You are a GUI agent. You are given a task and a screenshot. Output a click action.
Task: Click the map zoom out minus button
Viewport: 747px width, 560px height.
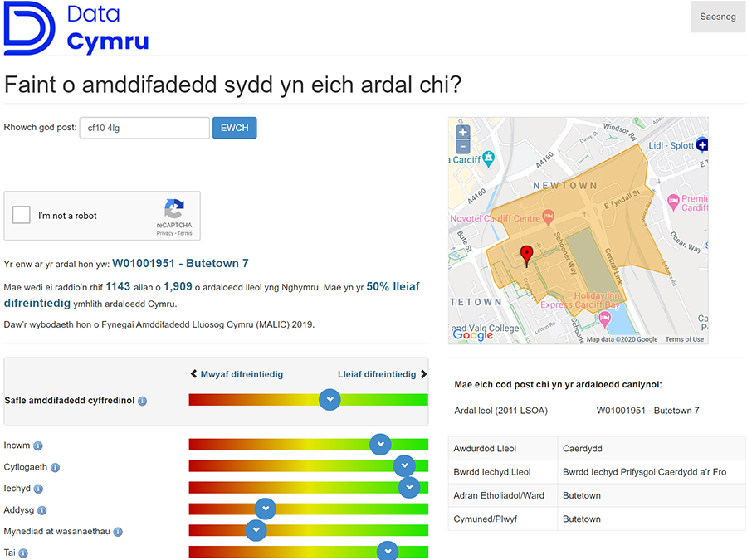463,147
